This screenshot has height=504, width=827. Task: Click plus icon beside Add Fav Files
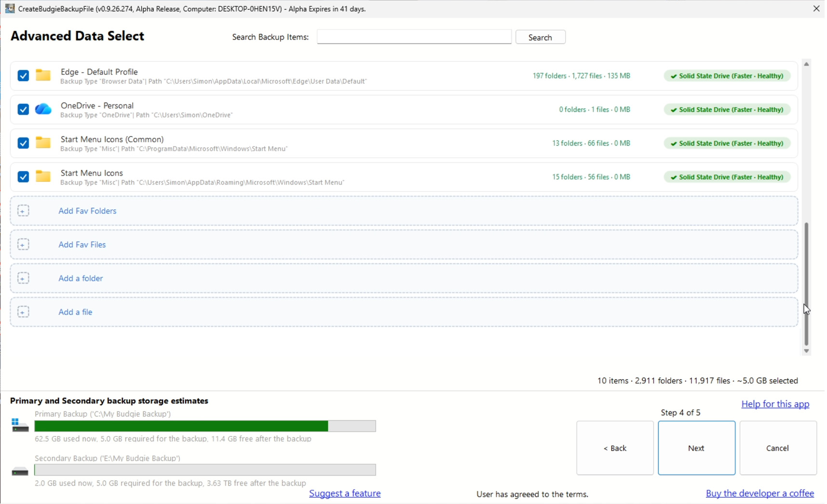[23, 245]
